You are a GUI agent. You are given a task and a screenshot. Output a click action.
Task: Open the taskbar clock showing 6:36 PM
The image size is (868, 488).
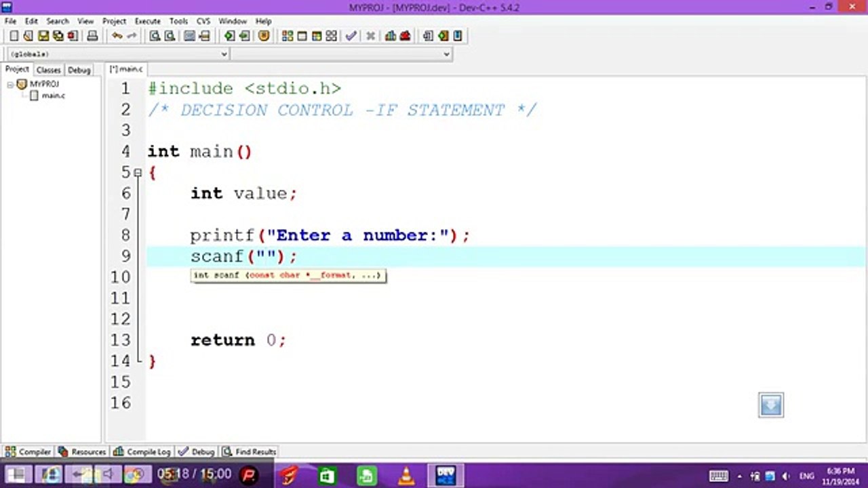coord(841,476)
